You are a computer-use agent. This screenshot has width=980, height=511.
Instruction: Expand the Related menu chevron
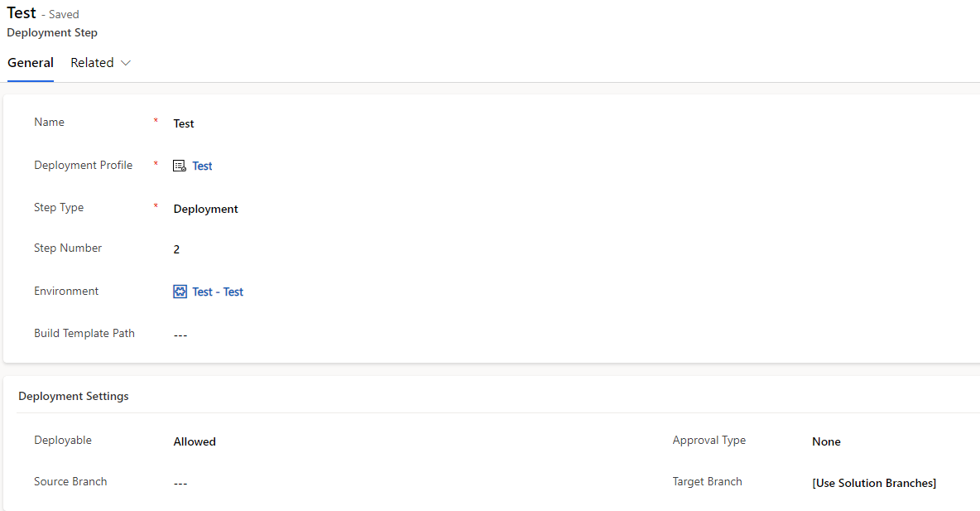click(x=126, y=62)
